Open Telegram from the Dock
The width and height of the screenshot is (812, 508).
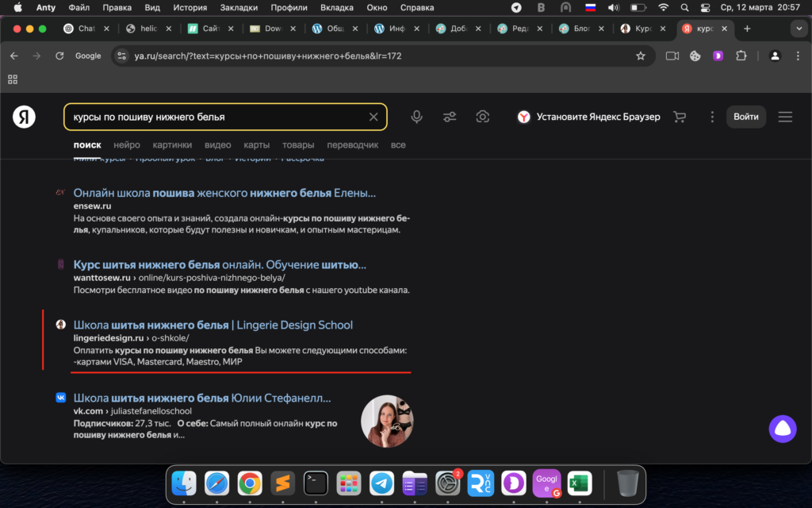(381, 483)
